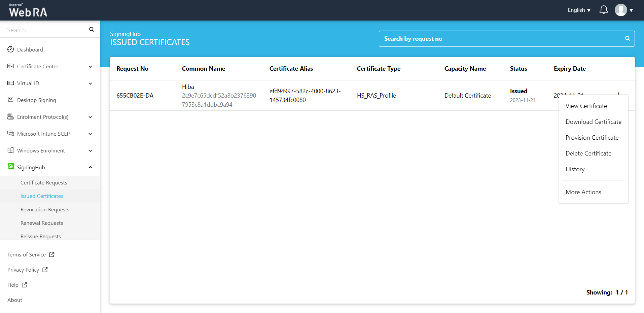The height and width of the screenshot is (313, 644).
Task: Click the Desktop Signing icon
Action: click(x=11, y=100)
